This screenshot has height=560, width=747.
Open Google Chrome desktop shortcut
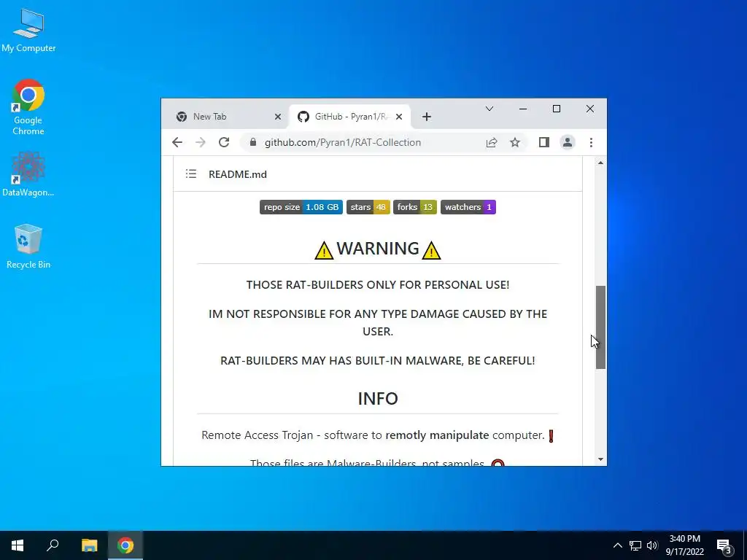[x=28, y=107]
